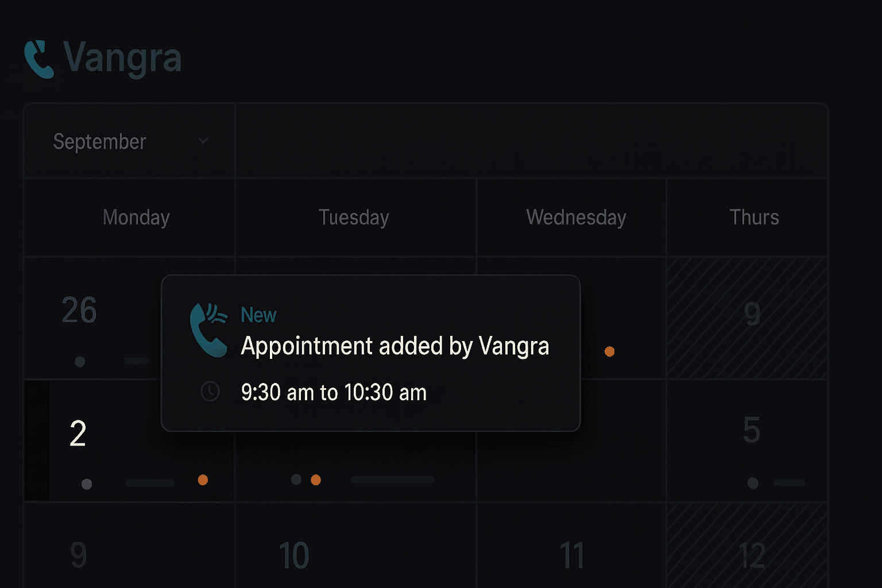Open the Appointment added by Vangra notification

tap(394, 346)
